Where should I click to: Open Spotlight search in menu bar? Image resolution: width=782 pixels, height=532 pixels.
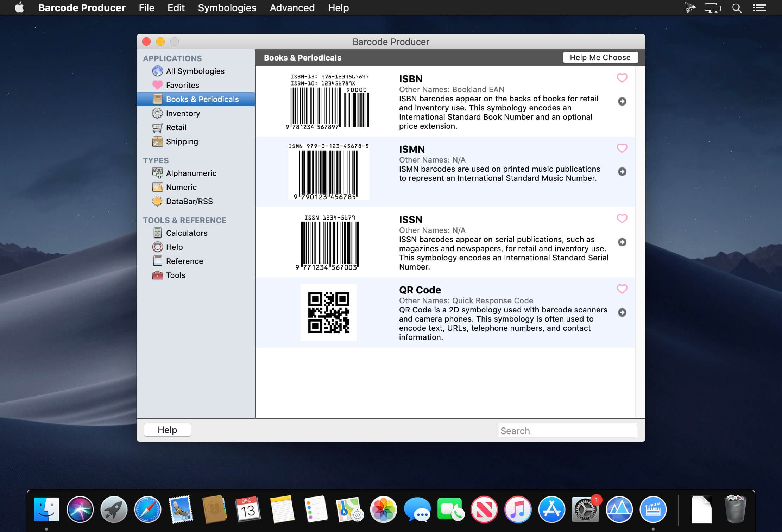(737, 8)
